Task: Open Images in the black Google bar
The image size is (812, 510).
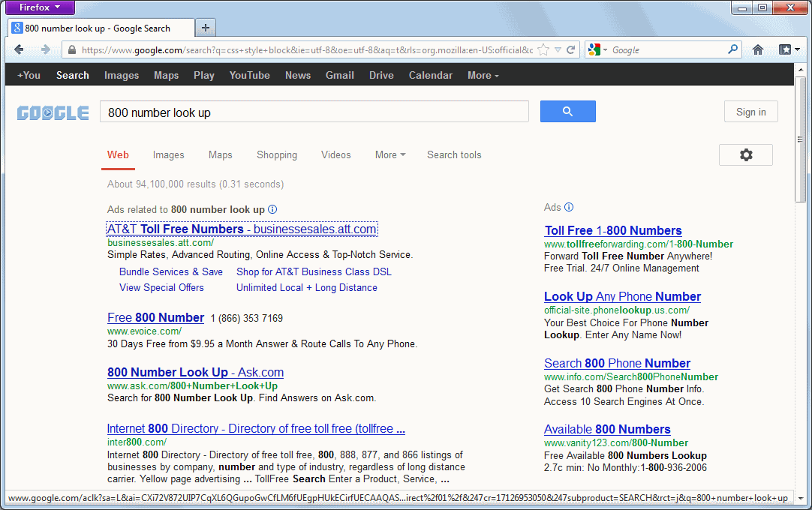Action: pyautogui.click(x=121, y=76)
